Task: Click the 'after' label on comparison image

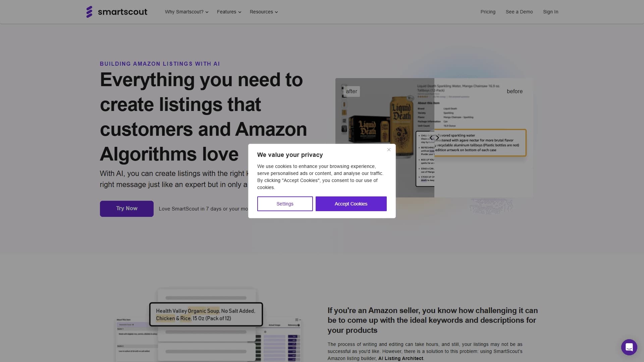Action: (x=352, y=91)
